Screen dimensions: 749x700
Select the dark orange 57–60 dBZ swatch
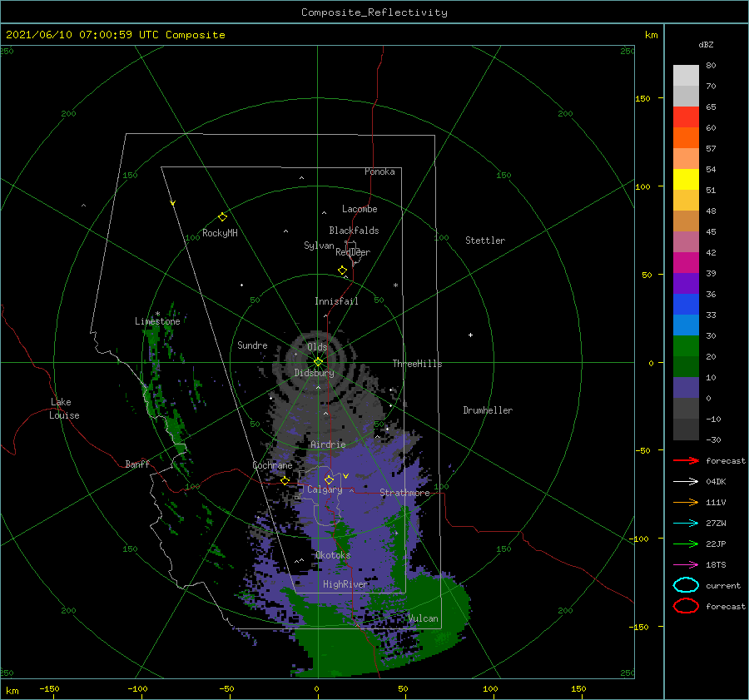(686, 138)
